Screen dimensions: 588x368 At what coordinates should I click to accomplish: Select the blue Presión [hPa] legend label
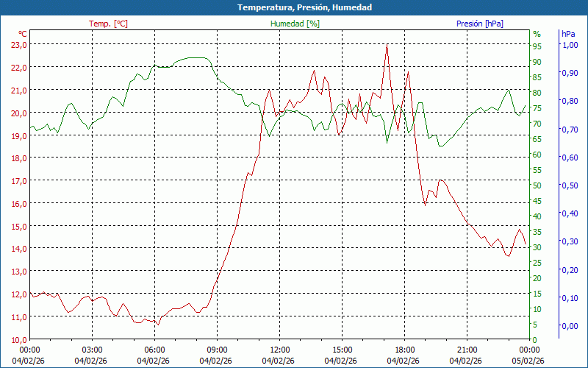(479, 24)
